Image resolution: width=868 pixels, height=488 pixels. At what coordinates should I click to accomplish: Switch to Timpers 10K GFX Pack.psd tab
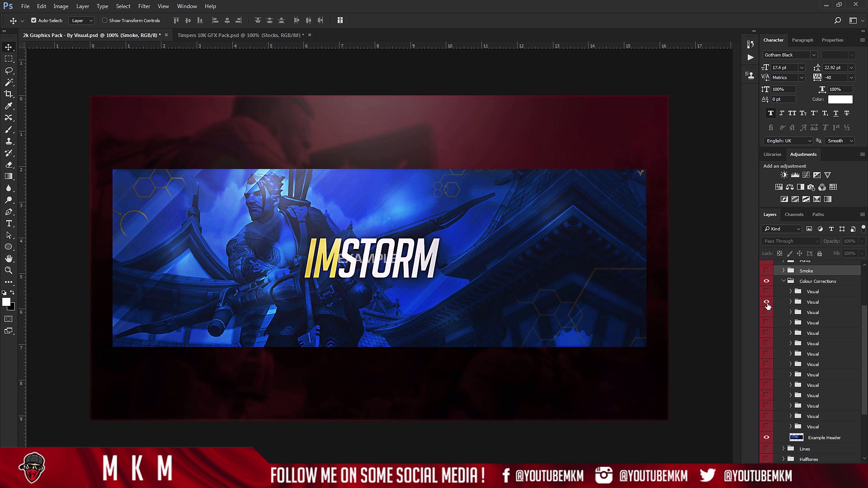pyautogui.click(x=241, y=35)
